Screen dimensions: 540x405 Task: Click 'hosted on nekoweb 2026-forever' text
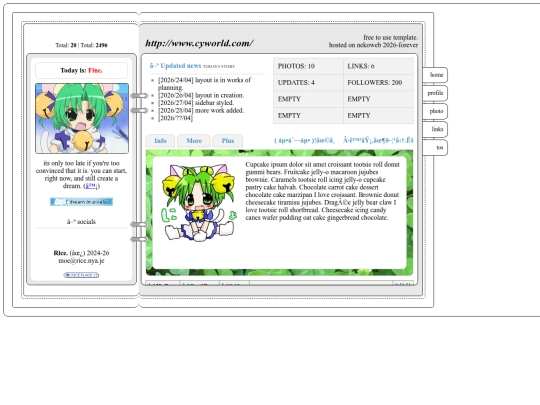373,45
